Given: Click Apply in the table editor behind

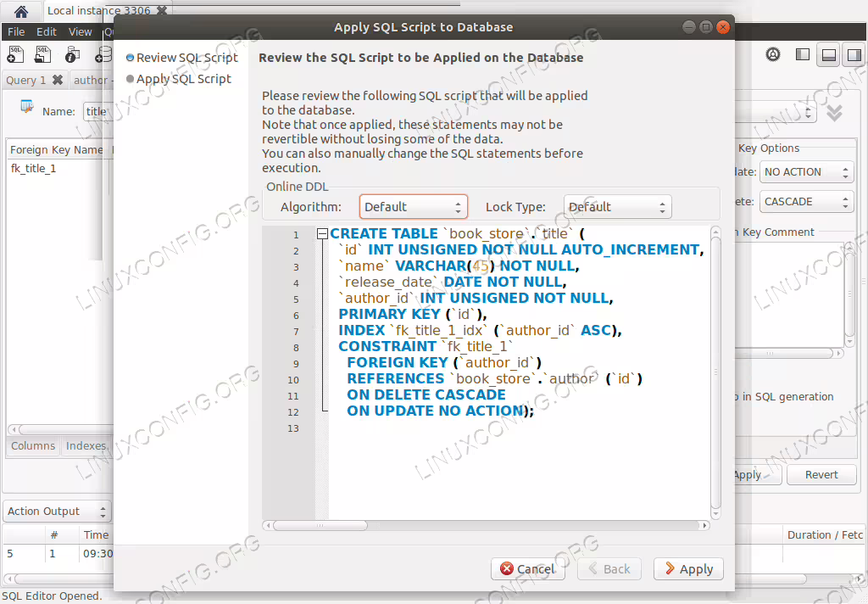Looking at the screenshot, I should pos(756,474).
